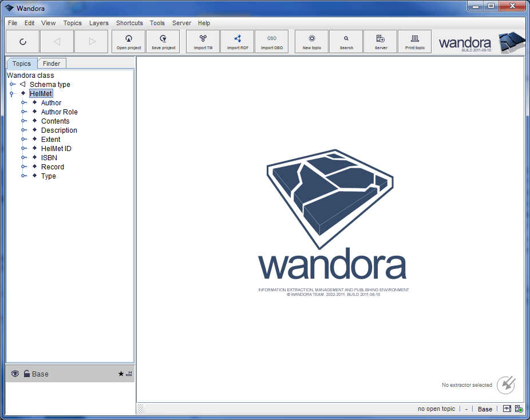Click the Import TM icon
Image resolution: width=530 pixels, height=420 pixels.
[203, 41]
